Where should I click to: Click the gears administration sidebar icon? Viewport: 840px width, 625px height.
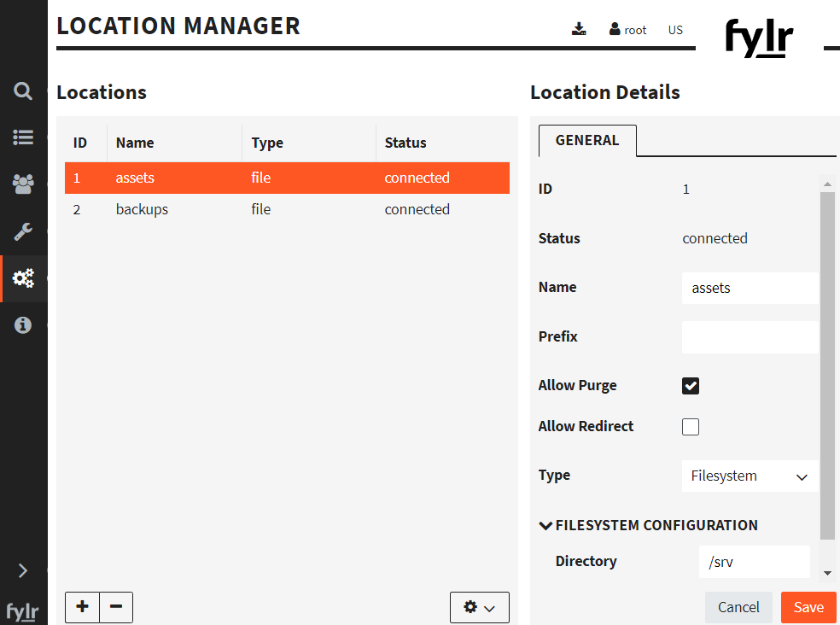tap(23, 278)
